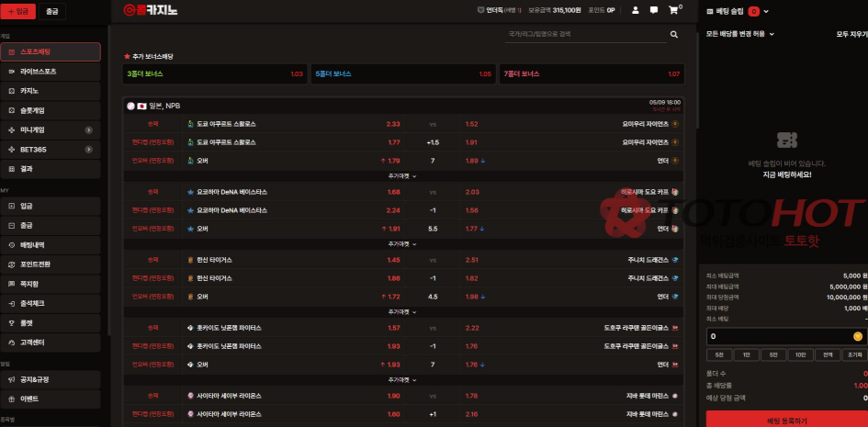Click the 출금 button at top left
The image size is (868, 427).
click(52, 11)
